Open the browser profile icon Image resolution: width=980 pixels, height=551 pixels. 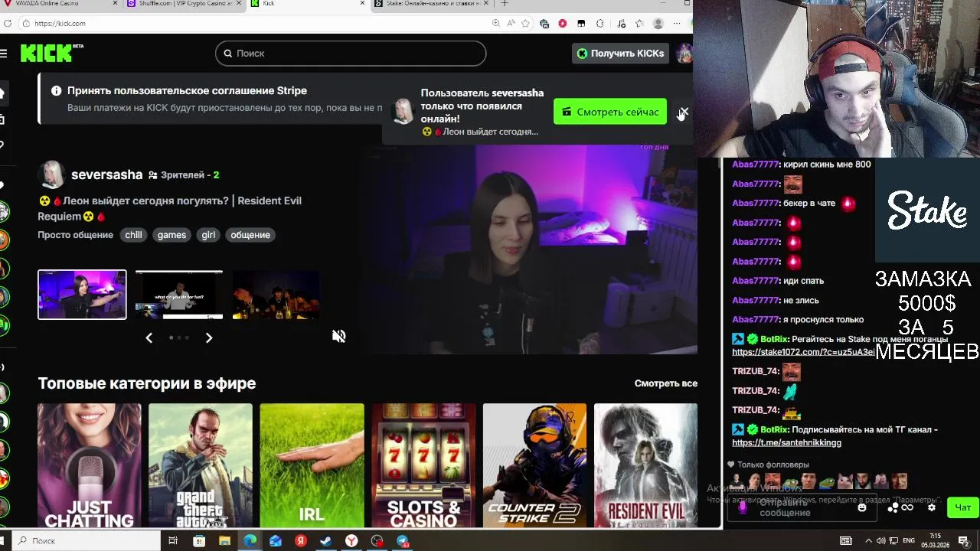click(x=658, y=24)
